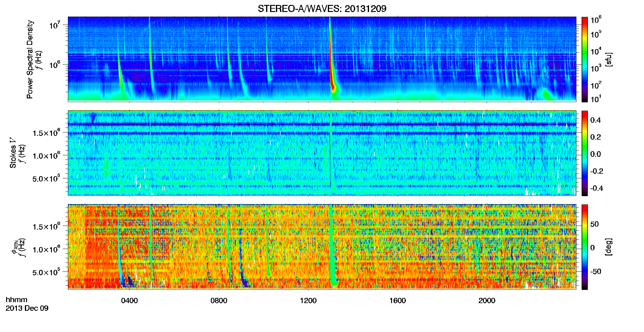Click the 2013 Dec 09 date label

pyautogui.click(x=27, y=308)
